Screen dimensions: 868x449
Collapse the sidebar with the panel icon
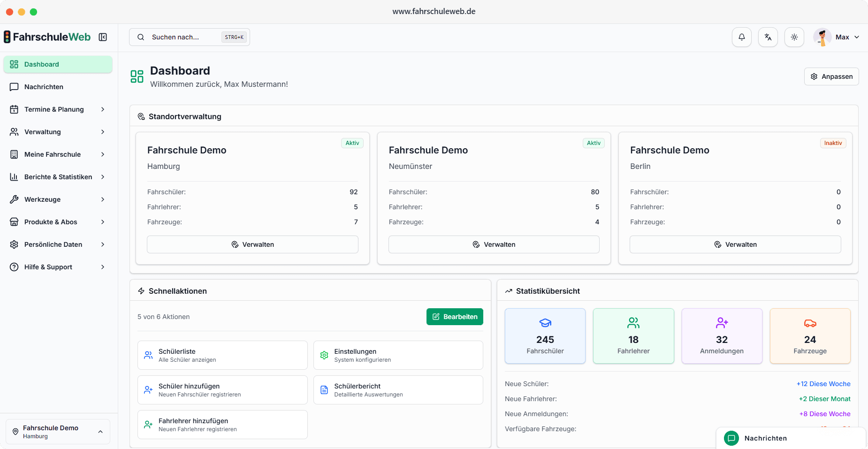(x=103, y=37)
